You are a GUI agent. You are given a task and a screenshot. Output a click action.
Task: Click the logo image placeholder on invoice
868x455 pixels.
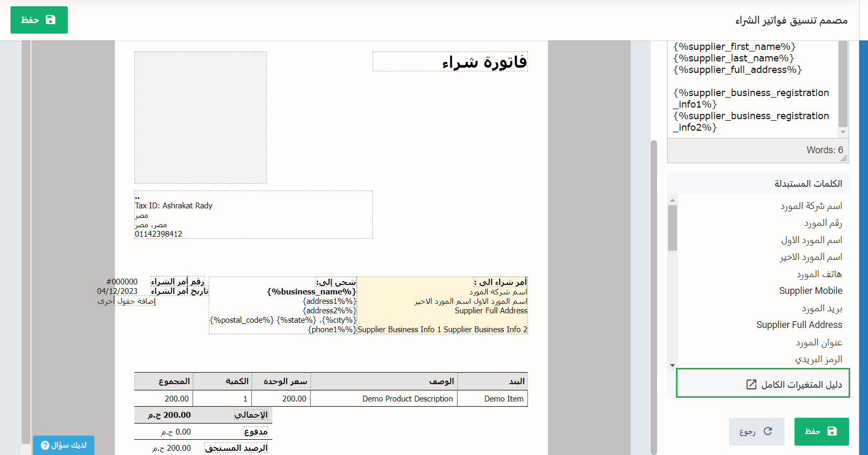click(x=200, y=118)
